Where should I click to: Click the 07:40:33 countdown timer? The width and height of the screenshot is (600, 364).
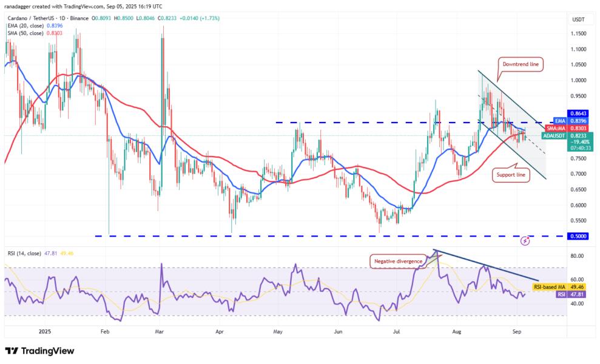[581, 148]
